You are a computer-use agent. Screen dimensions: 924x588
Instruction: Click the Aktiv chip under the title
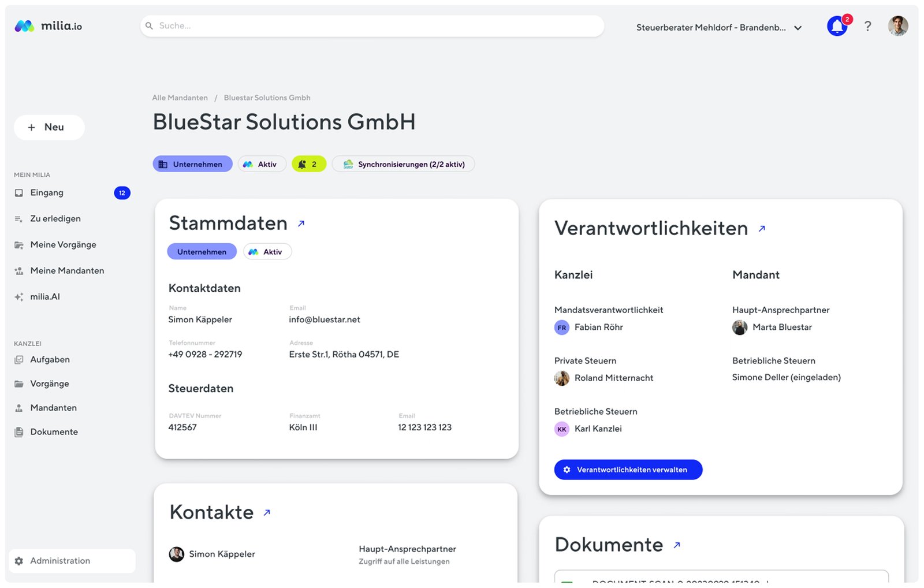262,164
